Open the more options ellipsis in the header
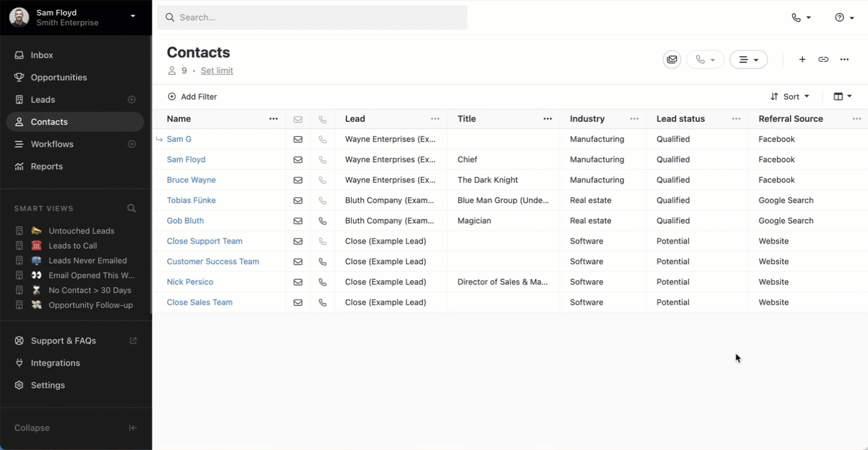Viewport: 868px width, 450px height. [x=845, y=59]
